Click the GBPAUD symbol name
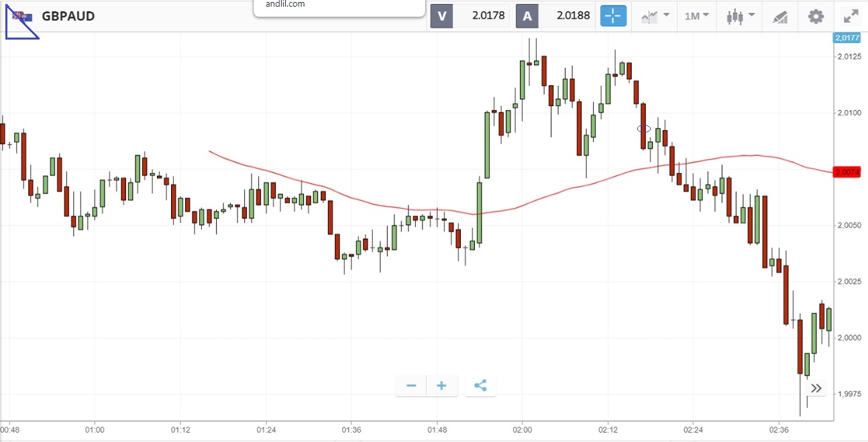Image resolution: width=868 pixels, height=442 pixels. pyautogui.click(x=68, y=16)
